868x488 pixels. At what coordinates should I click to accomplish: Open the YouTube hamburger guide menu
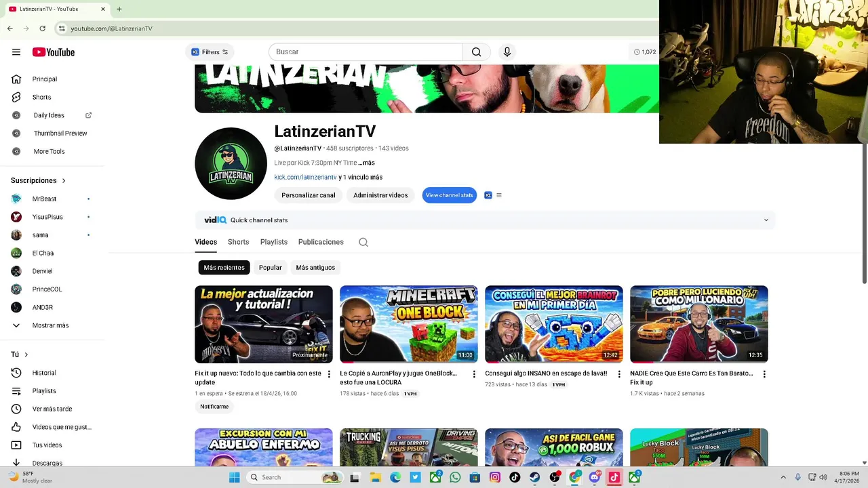[16, 52]
